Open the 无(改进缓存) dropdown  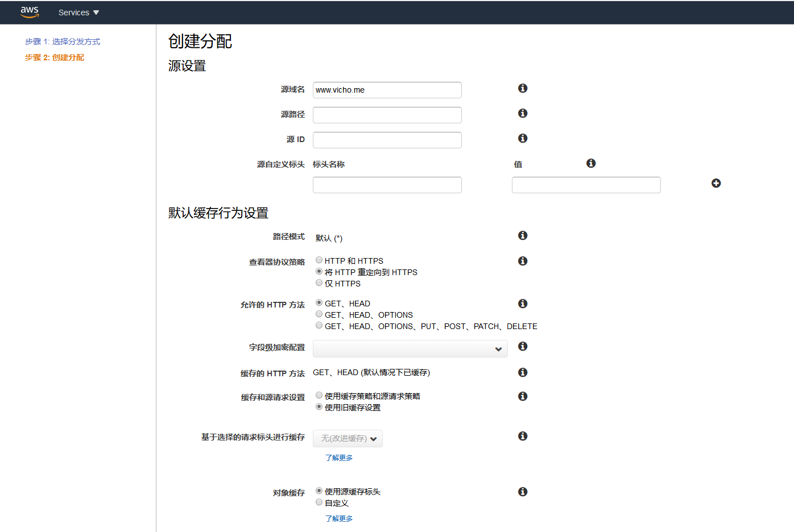pyautogui.click(x=348, y=438)
